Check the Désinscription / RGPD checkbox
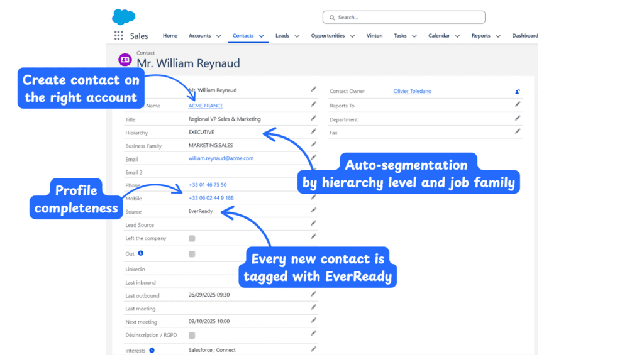 click(x=192, y=336)
